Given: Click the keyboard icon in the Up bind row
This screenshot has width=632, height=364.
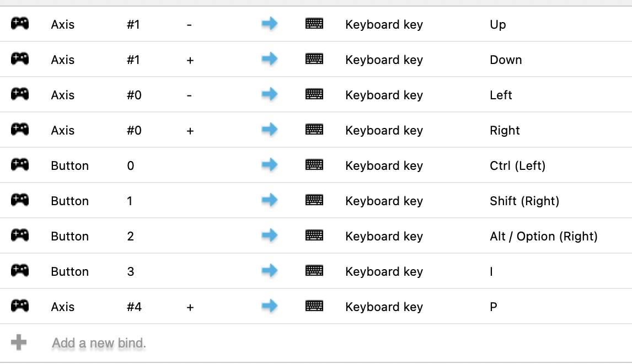Looking at the screenshot, I should (314, 24).
